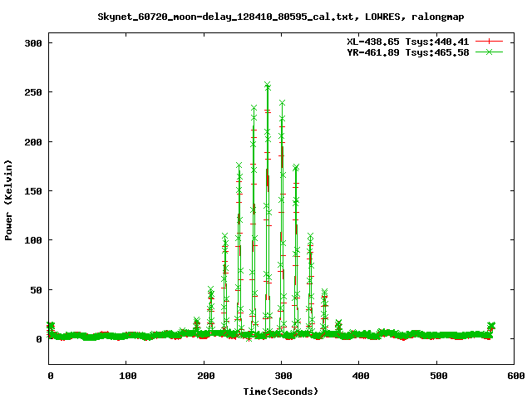This screenshot has height=399, width=532.
Task: Click the 'Time(Seconds)' x-axis label
Action: 281,392
